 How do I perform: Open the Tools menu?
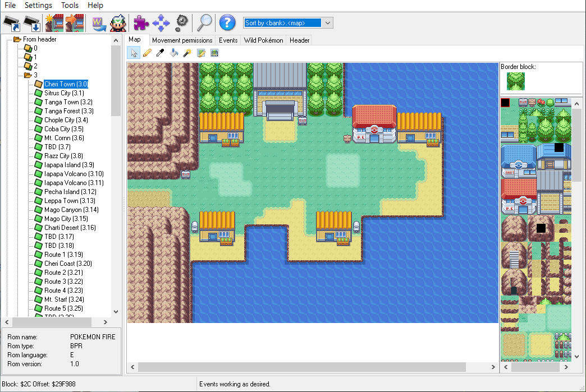click(70, 5)
